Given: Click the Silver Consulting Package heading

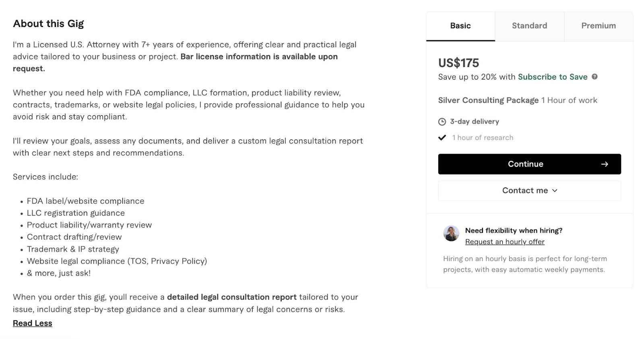Looking at the screenshot, I should coord(488,100).
